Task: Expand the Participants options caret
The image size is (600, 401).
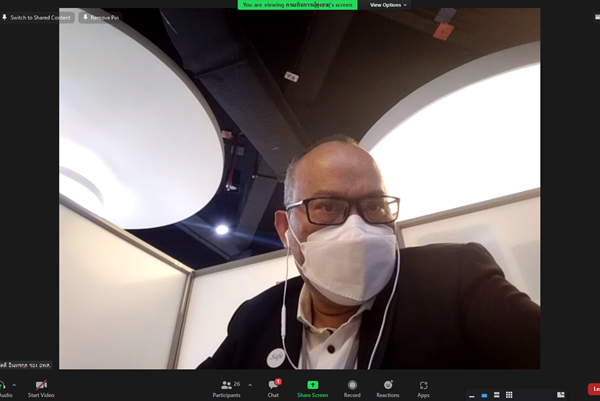Action: pos(250,385)
